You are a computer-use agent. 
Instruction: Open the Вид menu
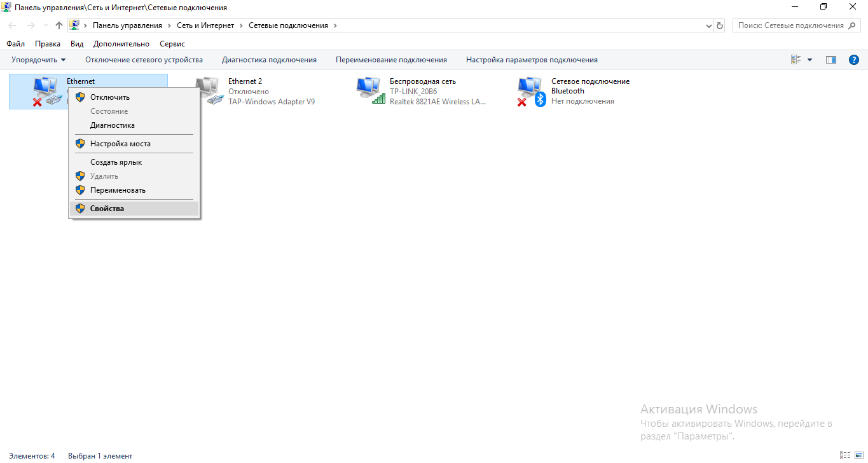coord(77,44)
